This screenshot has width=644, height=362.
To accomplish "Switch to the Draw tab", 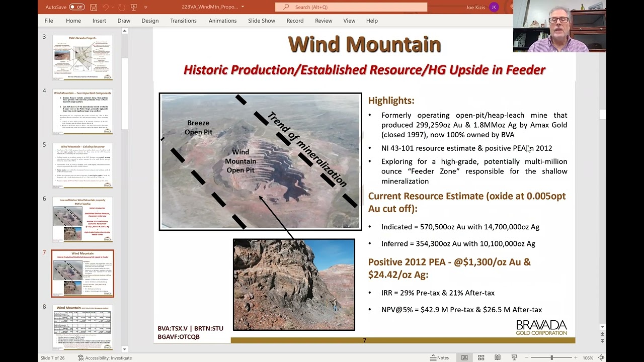I will point(124,21).
